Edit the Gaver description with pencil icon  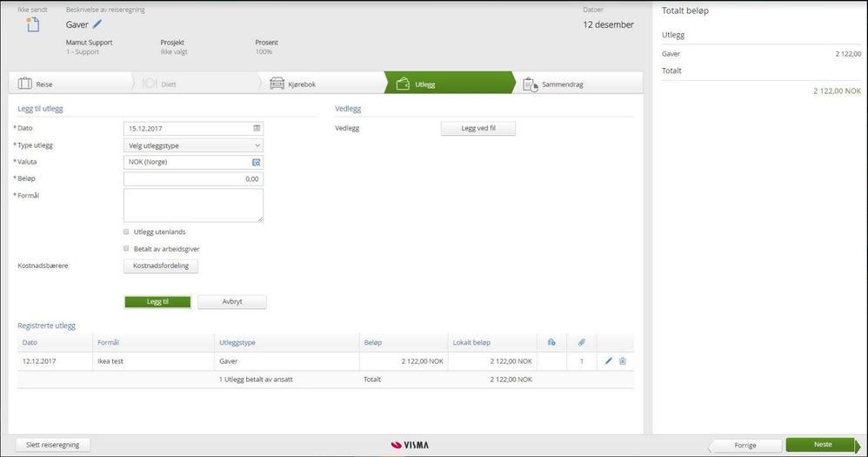pos(97,24)
